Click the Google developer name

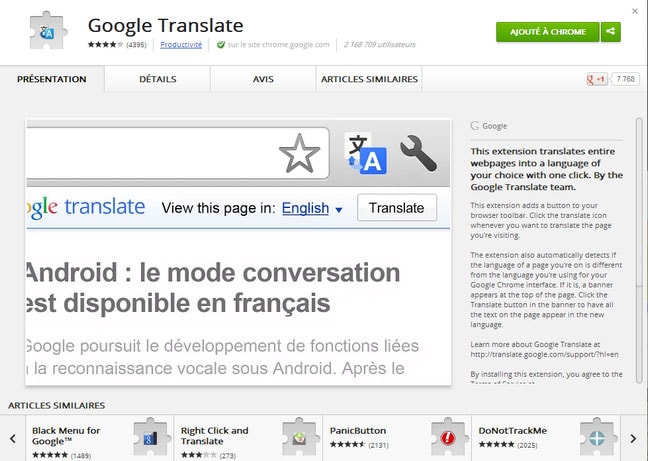tap(494, 126)
